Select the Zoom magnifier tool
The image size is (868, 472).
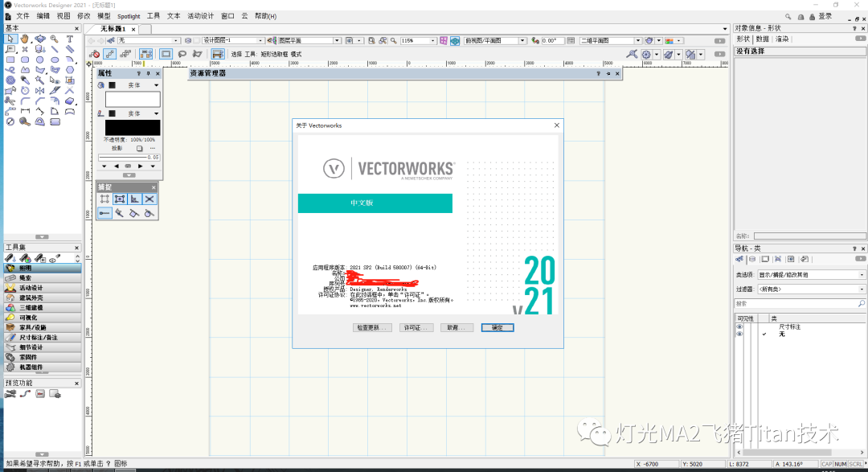(x=55, y=39)
